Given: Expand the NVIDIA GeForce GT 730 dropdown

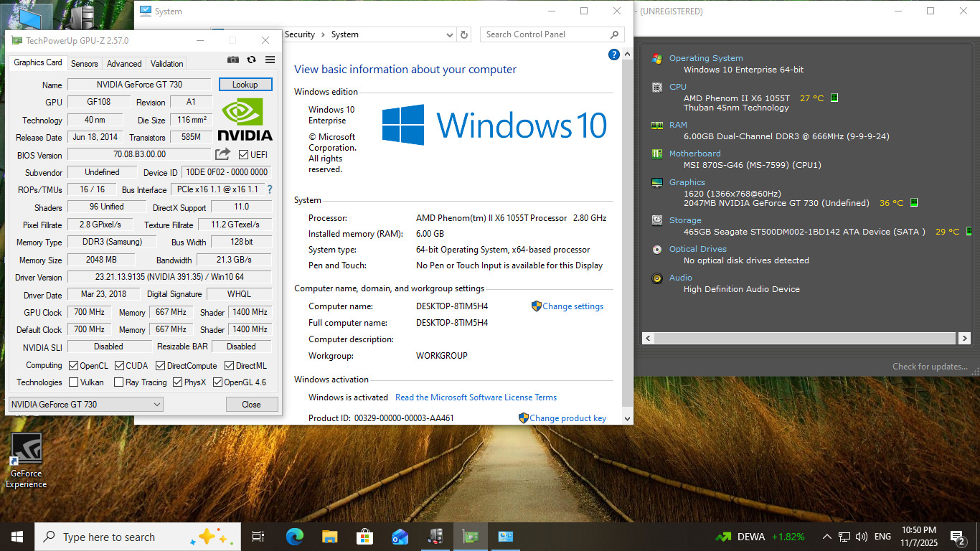Looking at the screenshot, I should 157,405.
